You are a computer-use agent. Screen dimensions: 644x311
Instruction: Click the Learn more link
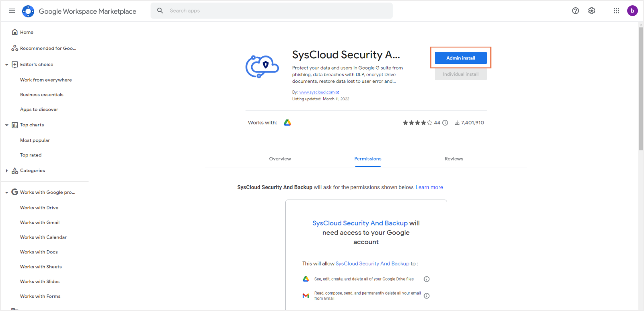[429, 187]
